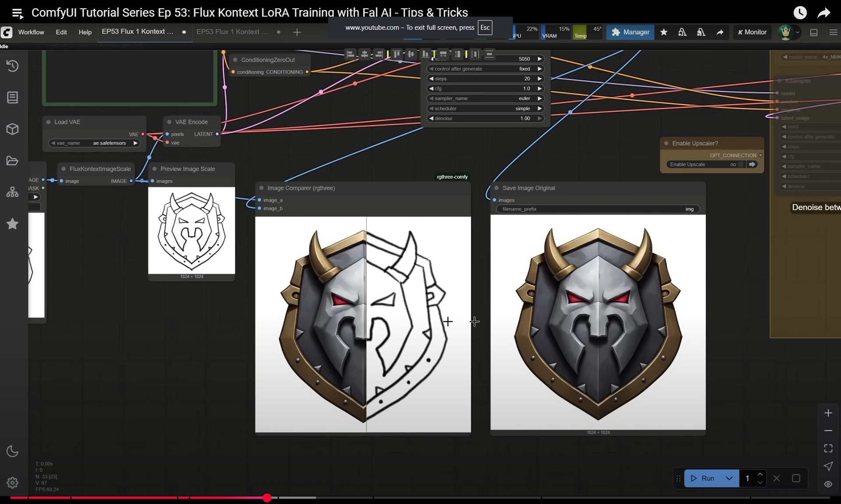Click the Manager button

tap(630, 32)
